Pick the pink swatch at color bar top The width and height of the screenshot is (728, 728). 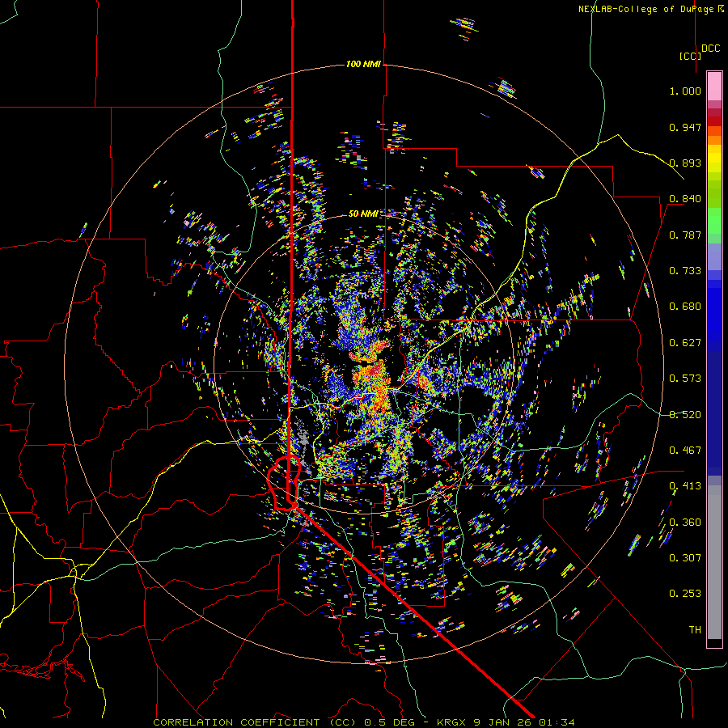tap(714, 86)
